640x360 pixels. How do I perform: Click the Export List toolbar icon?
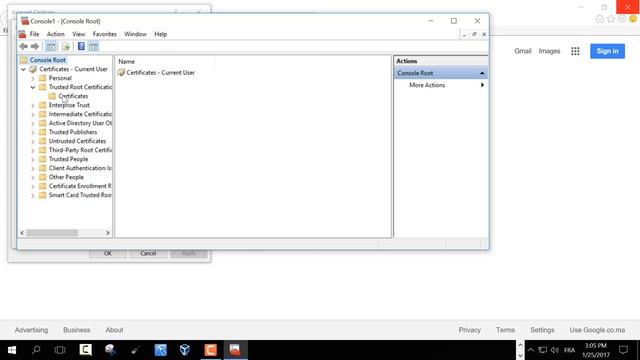pos(66,47)
